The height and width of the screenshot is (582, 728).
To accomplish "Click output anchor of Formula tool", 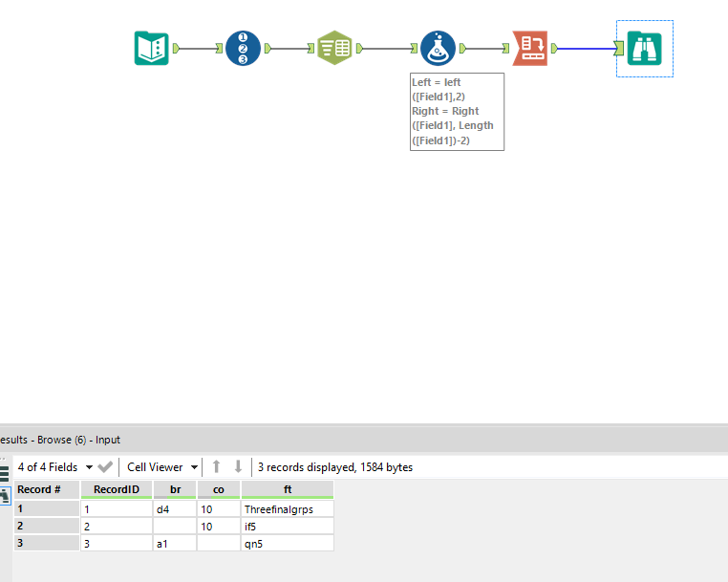I will [x=462, y=49].
